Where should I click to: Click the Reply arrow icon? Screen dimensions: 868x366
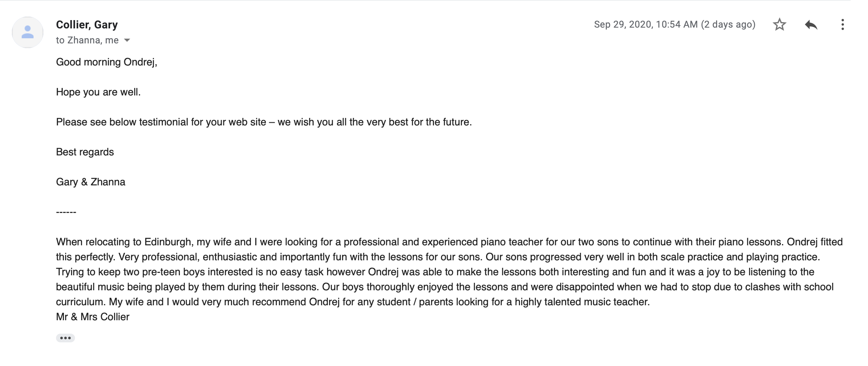811,25
